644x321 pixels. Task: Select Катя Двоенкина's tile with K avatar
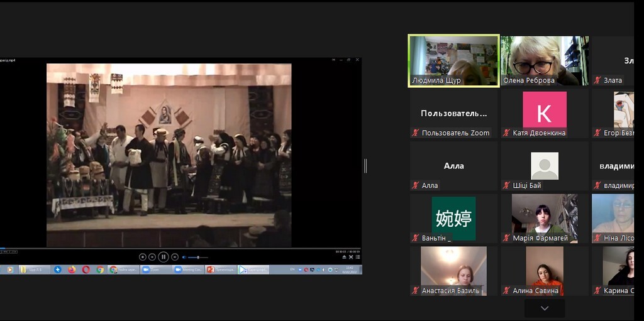click(x=545, y=113)
